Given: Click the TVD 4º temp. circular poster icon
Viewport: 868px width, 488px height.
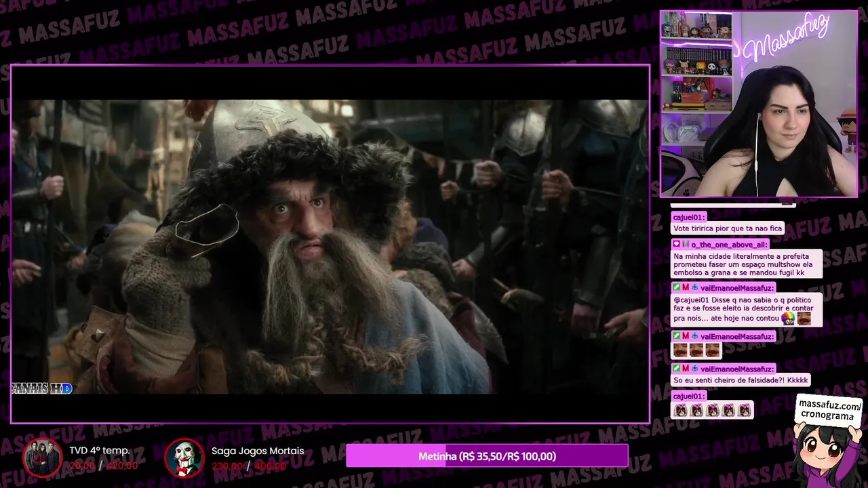Looking at the screenshot, I should click(43, 457).
